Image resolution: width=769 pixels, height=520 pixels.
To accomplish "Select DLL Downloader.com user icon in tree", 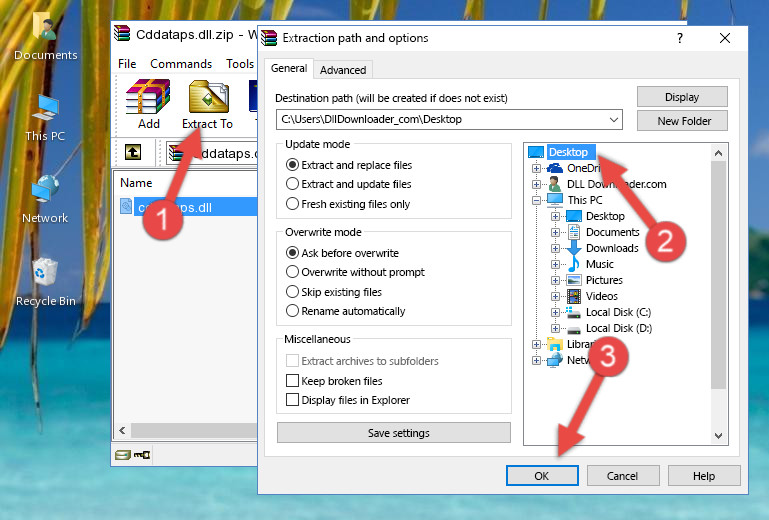I will click(x=555, y=184).
